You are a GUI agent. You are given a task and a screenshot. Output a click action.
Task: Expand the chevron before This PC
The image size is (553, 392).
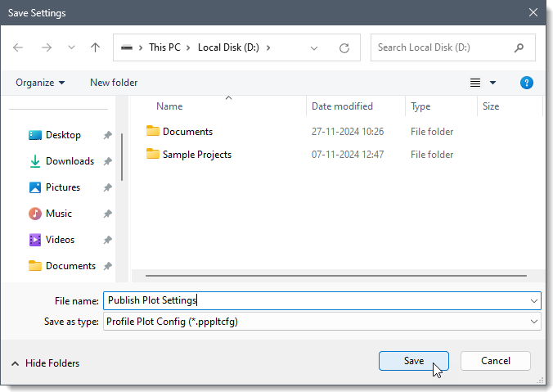(x=141, y=47)
